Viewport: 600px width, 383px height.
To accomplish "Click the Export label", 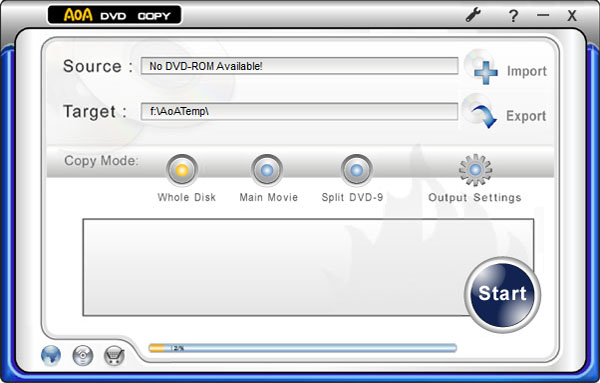I will (x=526, y=116).
